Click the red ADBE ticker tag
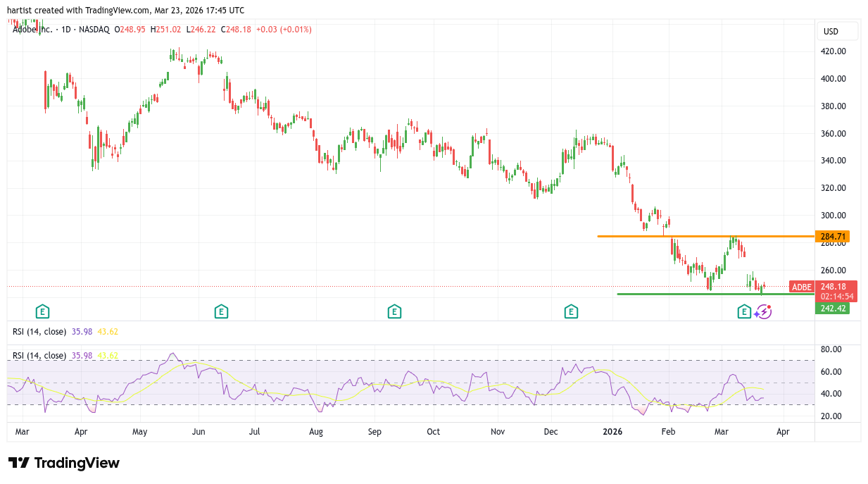The image size is (868, 484). pyautogui.click(x=801, y=287)
